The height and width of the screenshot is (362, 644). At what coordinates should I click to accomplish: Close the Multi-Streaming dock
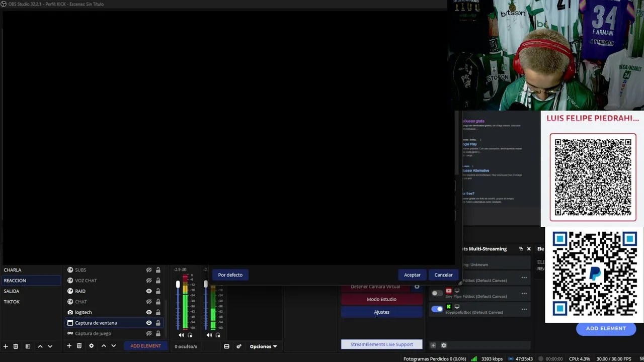coord(528,249)
